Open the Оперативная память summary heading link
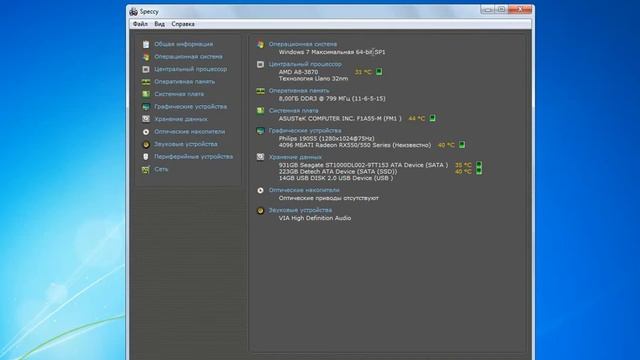 [299, 91]
